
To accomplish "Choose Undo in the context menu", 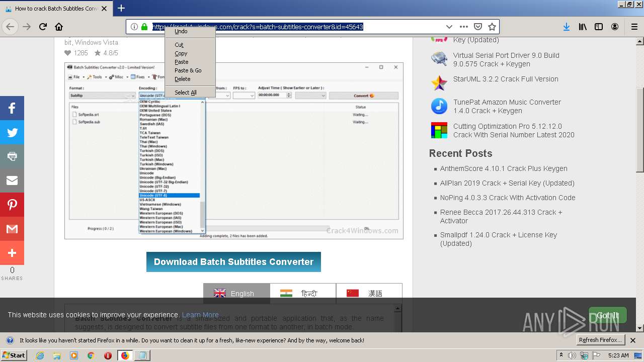I will [x=190, y=31].
